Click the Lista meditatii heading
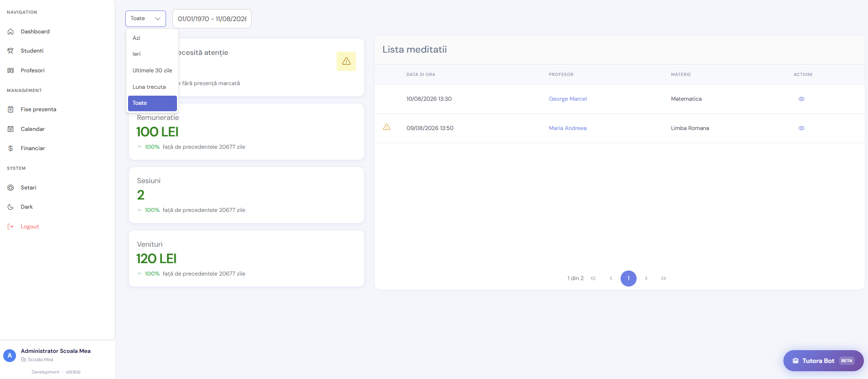 (414, 49)
